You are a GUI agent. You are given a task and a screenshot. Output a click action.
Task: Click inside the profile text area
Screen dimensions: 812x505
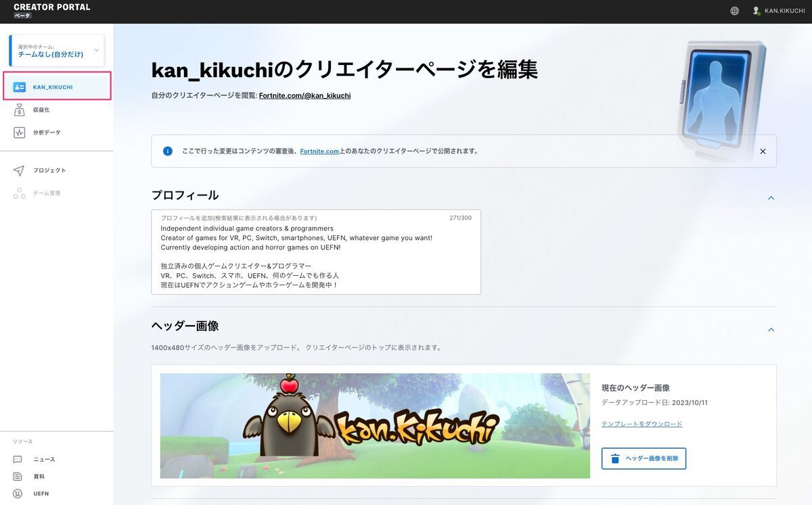[316, 252]
